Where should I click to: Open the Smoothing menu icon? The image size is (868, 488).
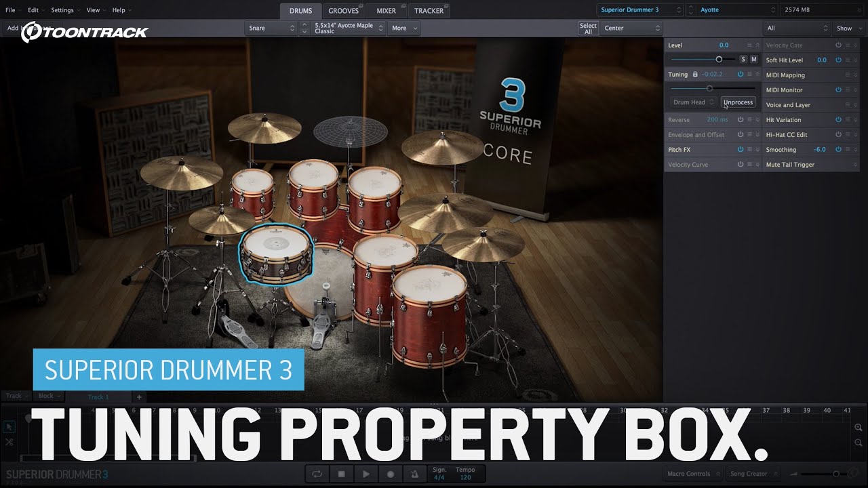pos(847,150)
